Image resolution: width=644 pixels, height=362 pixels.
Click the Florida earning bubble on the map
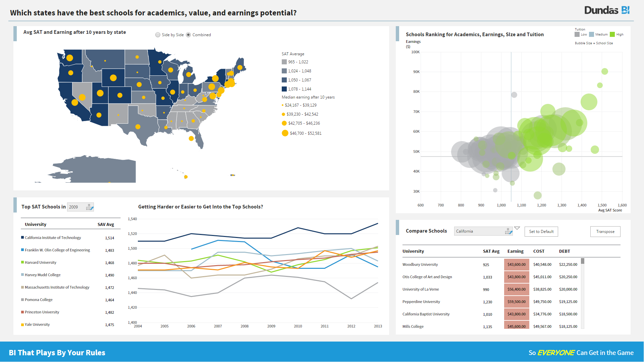coord(191,138)
